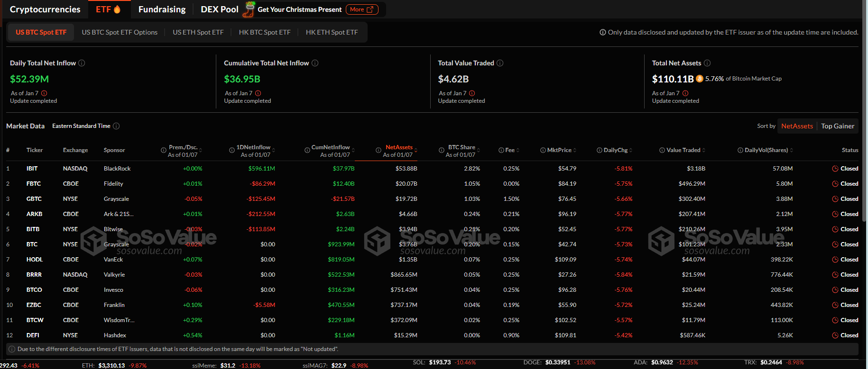This screenshot has height=369, width=868.
Task: Open info icon next to Daily Total Net Inflow
Action: point(82,63)
